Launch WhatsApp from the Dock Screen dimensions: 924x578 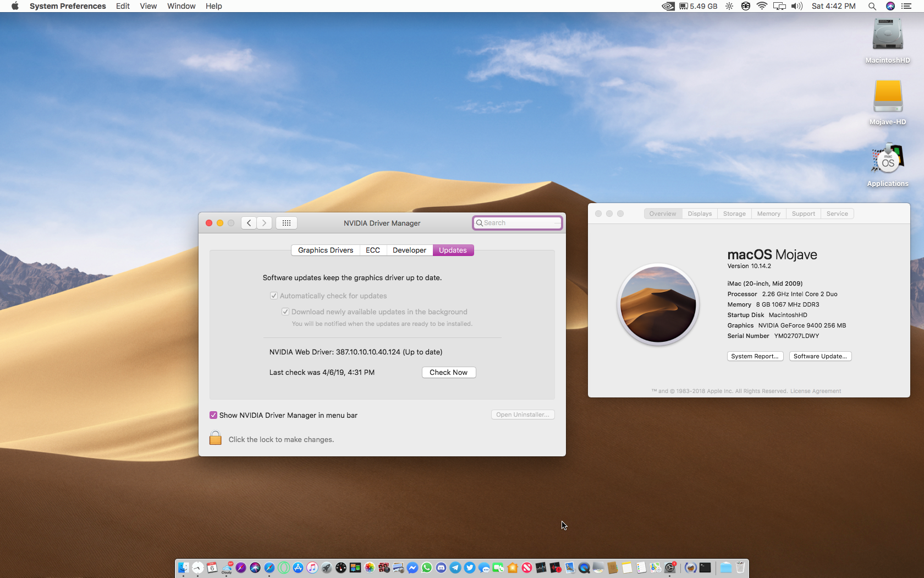[x=427, y=568]
